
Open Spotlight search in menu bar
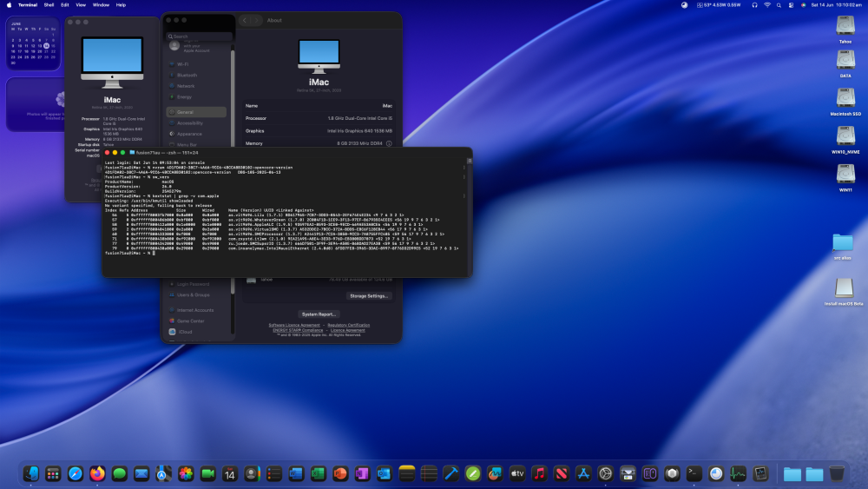pos(779,5)
